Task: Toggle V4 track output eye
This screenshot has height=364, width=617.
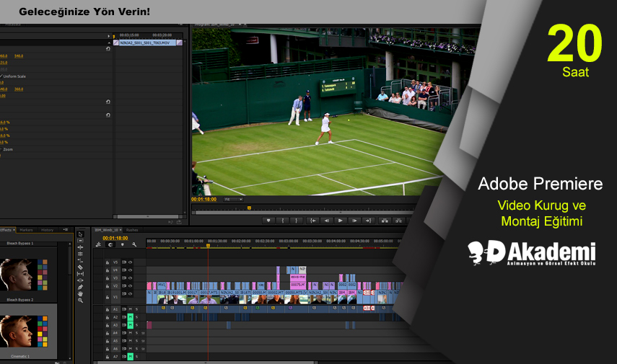Action: 130,270
